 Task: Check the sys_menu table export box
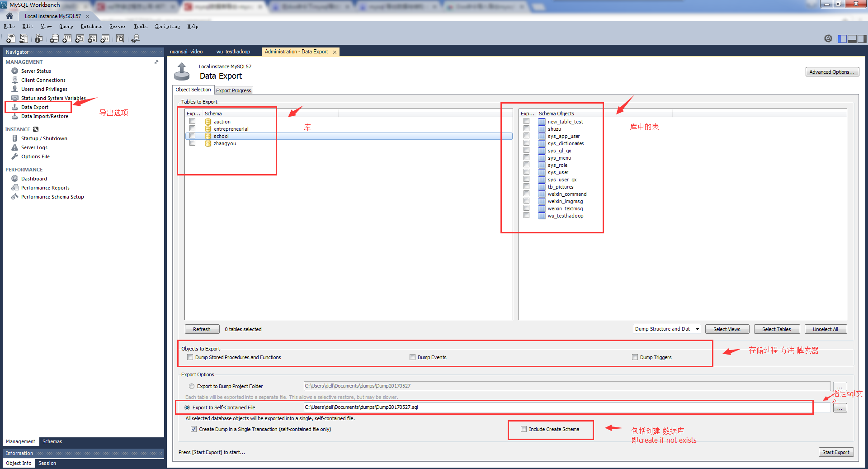(x=526, y=157)
